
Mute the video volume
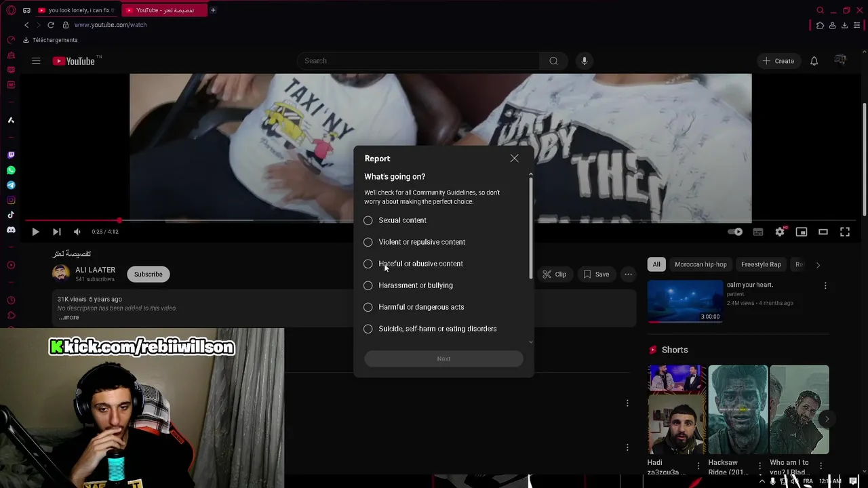(77, 232)
